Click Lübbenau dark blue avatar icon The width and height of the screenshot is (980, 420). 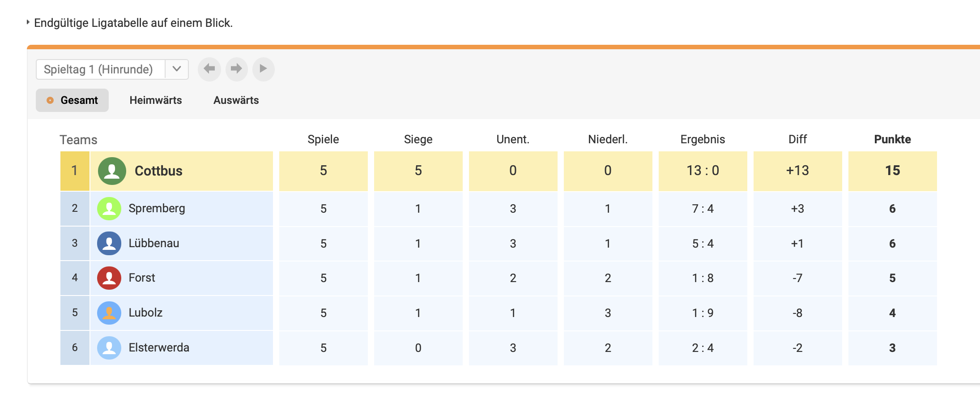(109, 244)
